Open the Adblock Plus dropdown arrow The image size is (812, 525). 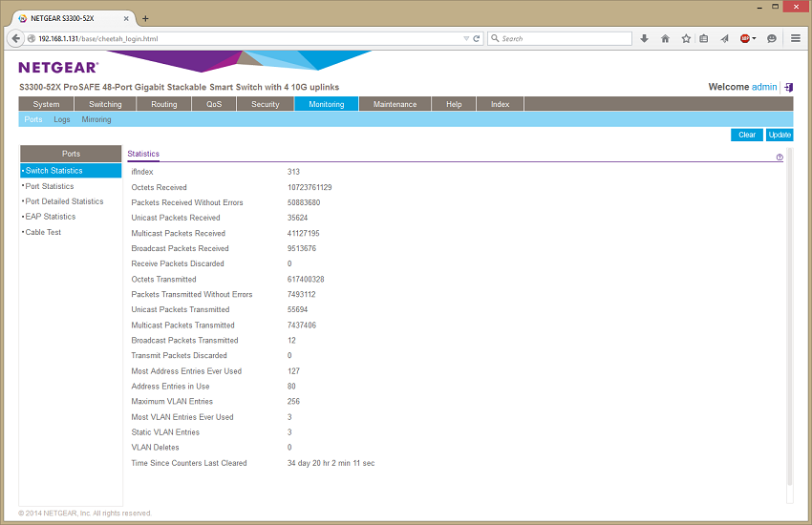[754, 38]
